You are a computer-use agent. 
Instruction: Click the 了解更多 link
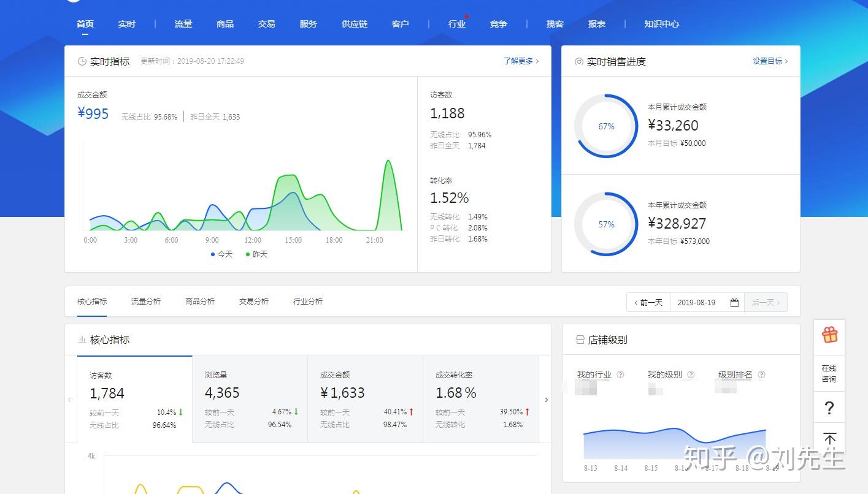point(521,61)
